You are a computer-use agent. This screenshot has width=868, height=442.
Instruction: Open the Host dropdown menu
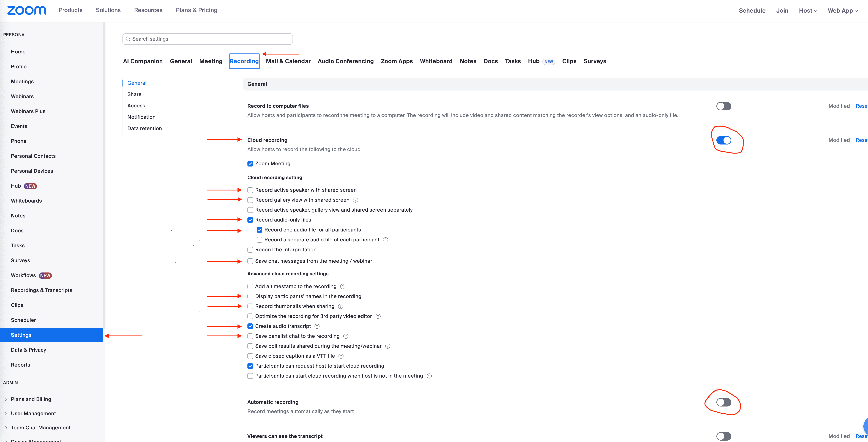point(808,10)
